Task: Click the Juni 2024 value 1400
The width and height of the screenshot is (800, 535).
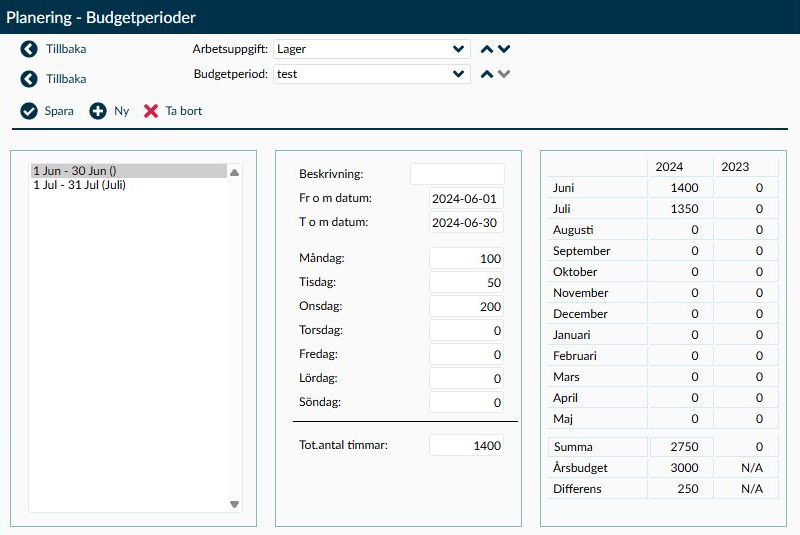Action: click(684, 188)
